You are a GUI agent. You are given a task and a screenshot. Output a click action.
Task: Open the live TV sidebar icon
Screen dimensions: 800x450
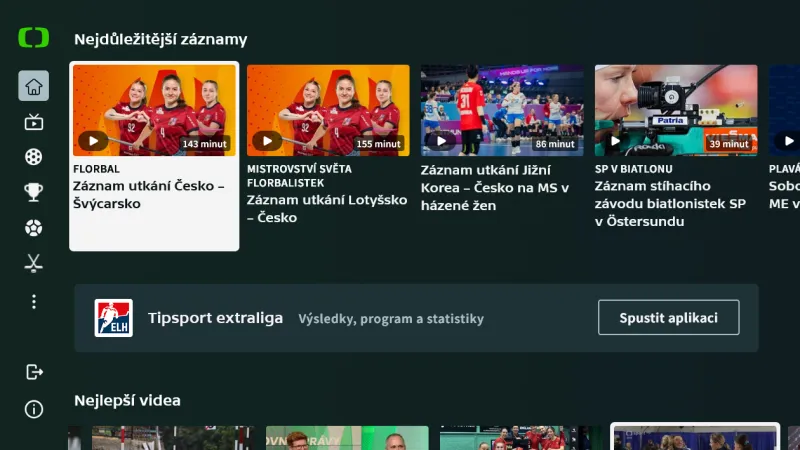point(34,122)
